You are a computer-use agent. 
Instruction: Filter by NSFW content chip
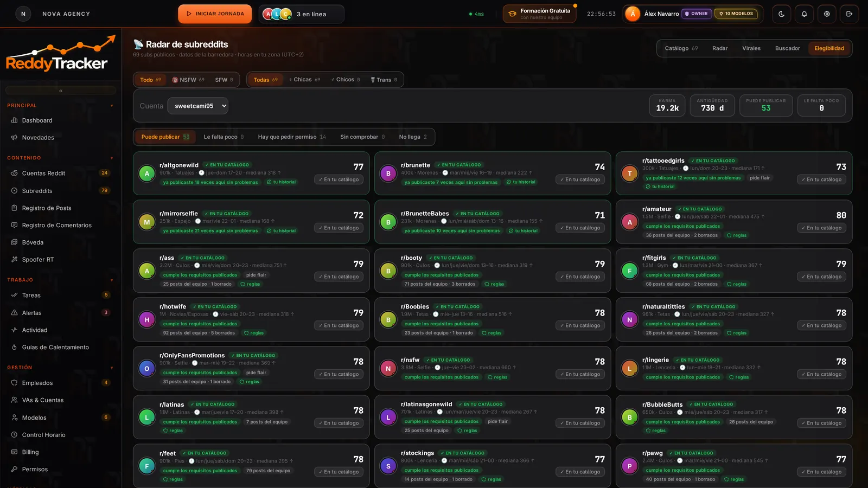coord(188,80)
